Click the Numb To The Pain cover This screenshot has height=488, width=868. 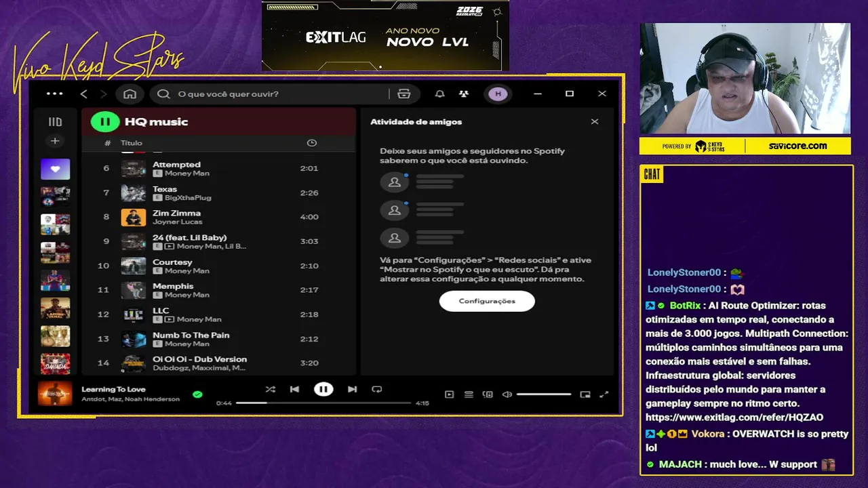(134, 339)
